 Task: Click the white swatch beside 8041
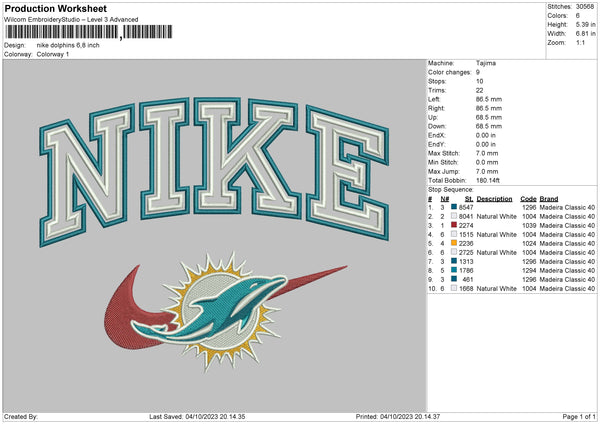[454, 216]
